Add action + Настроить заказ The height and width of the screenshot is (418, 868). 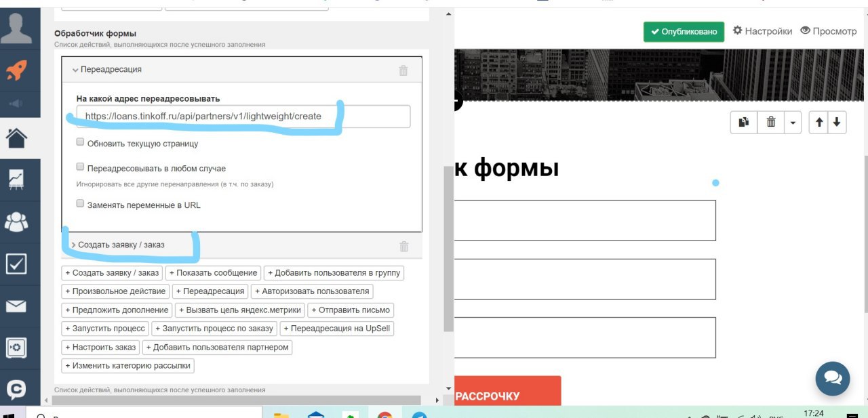(x=101, y=348)
